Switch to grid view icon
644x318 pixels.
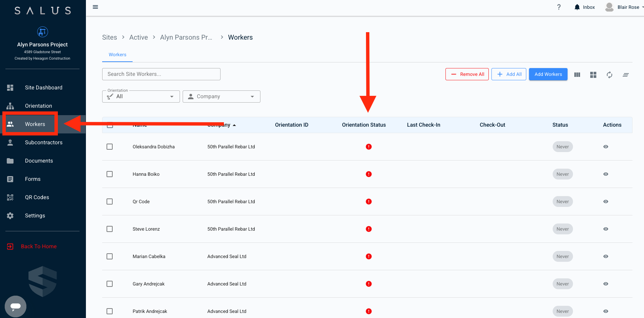click(x=593, y=75)
